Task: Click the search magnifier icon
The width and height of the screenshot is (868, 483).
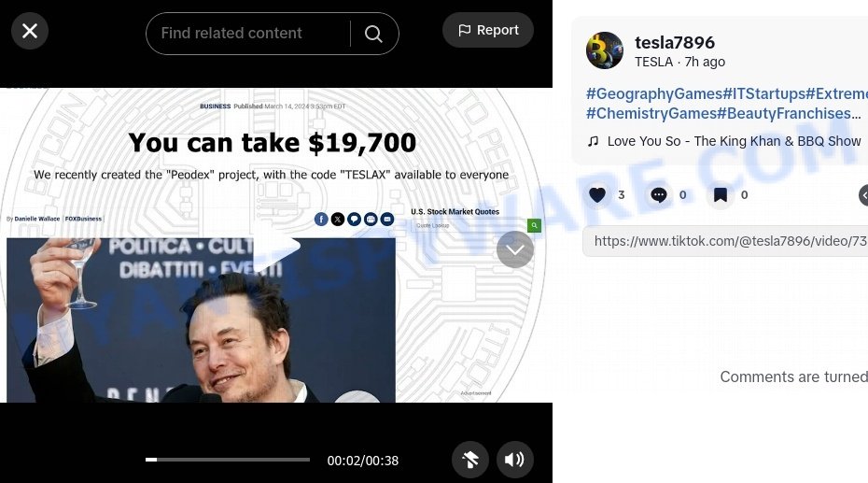Action: coord(373,34)
